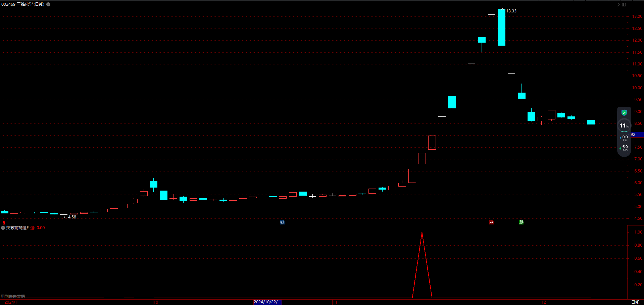The height and width of the screenshot is (305, 644).
Task: Click the 6.00 price axis label
Action: pyautogui.click(x=638, y=183)
